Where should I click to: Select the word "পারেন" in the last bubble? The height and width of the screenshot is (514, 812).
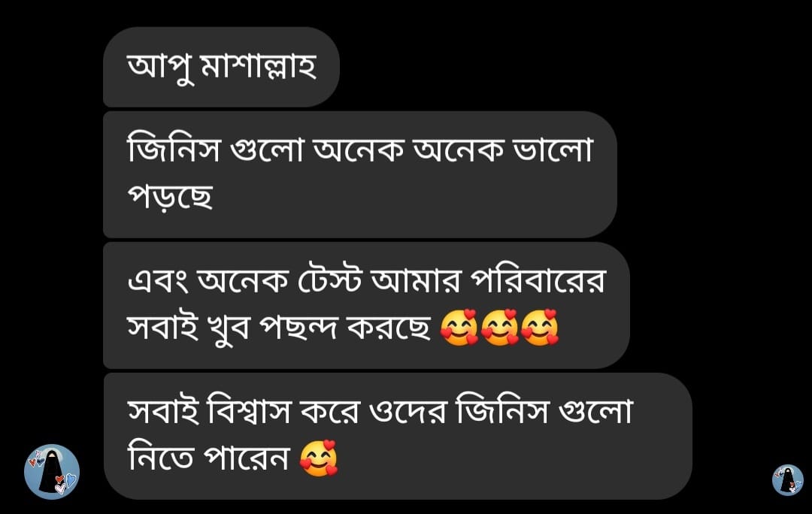[245, 458]
